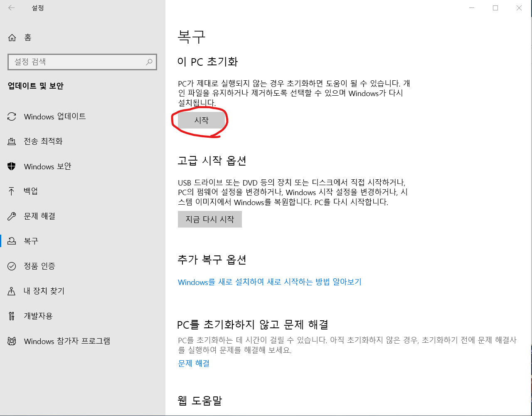Open 정품 인증 page

pos(83,266)
